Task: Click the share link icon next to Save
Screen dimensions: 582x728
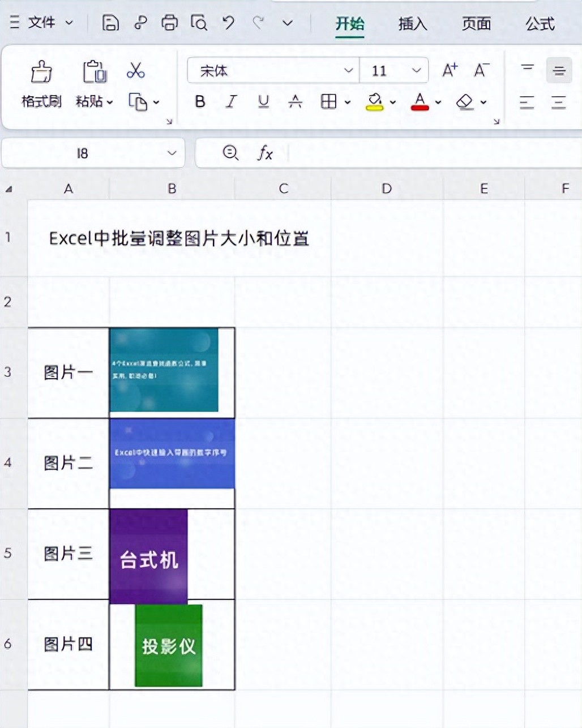Action: 140,23
